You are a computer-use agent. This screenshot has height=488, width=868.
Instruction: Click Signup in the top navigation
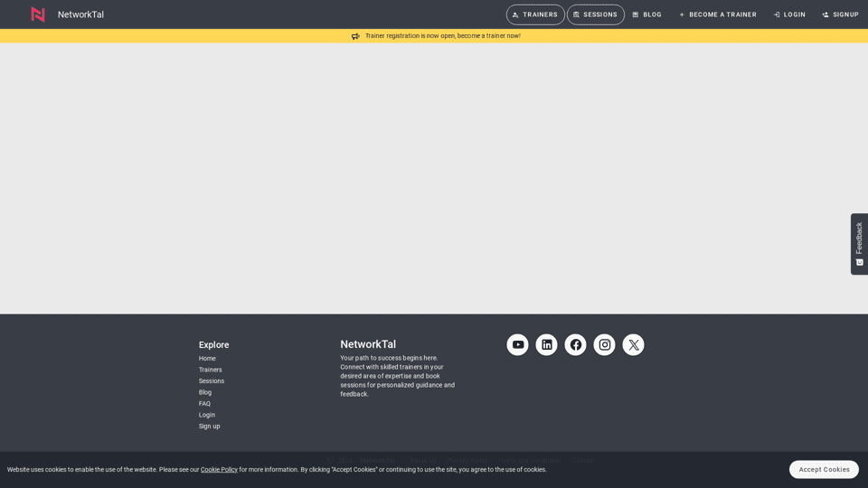point(840,15)
